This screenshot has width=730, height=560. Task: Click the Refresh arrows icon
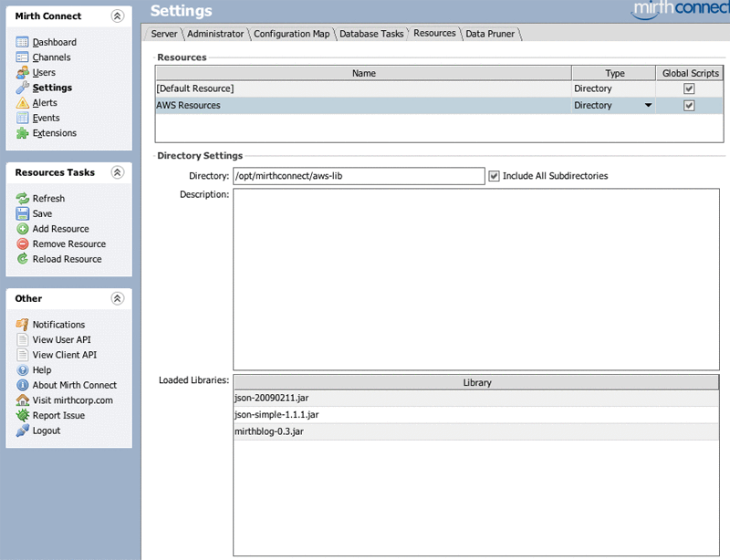[22, 198]
